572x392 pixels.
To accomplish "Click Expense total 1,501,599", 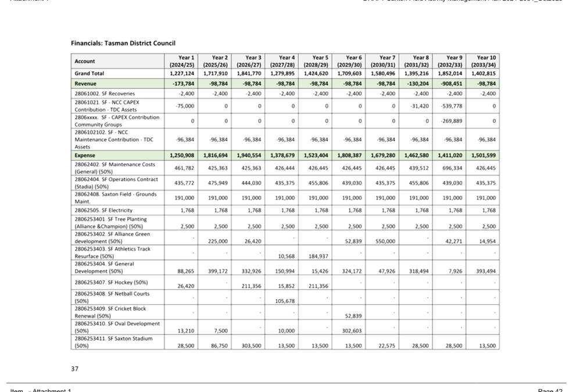I will (484, 155).
